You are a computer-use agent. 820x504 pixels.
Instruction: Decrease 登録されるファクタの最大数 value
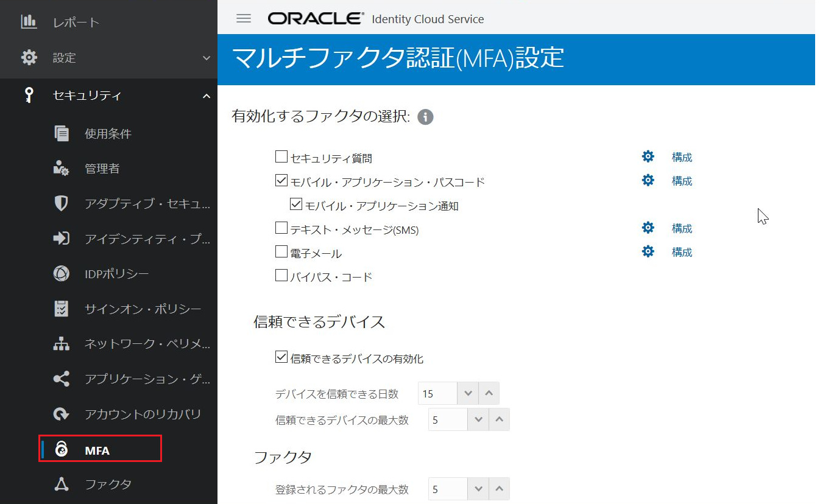(x=478, y=489)
